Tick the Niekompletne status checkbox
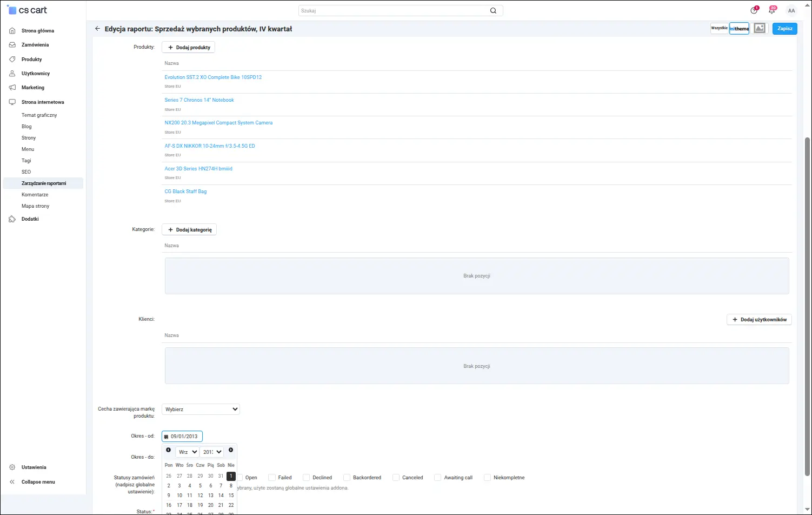Viewport: 812px width, 515px height. click(488, 478)
